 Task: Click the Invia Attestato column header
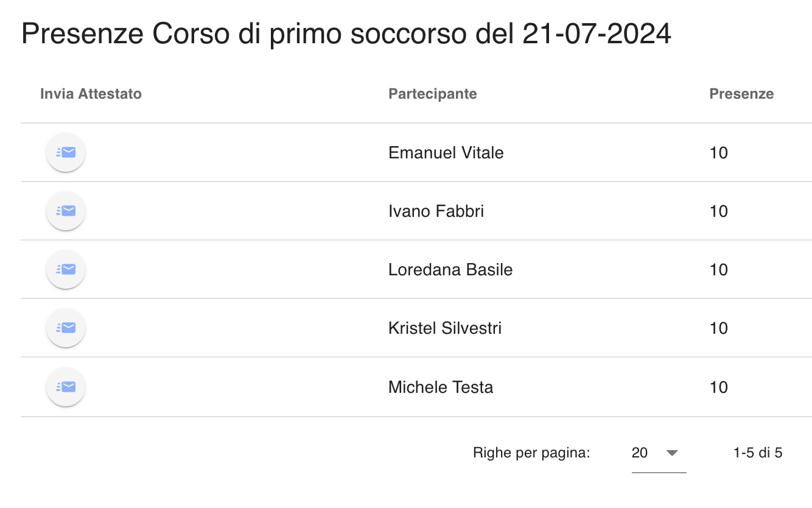(91, 94)
